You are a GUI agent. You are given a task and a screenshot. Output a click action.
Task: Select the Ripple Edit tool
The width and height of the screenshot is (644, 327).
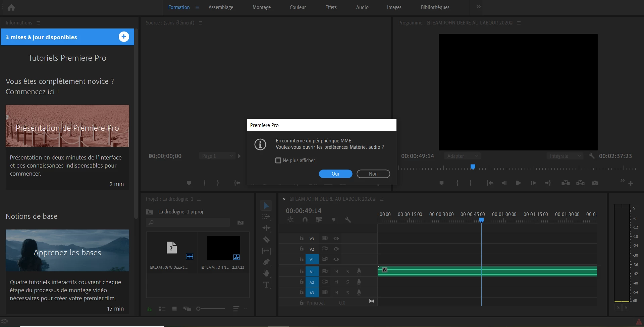[x=266, y=228]
